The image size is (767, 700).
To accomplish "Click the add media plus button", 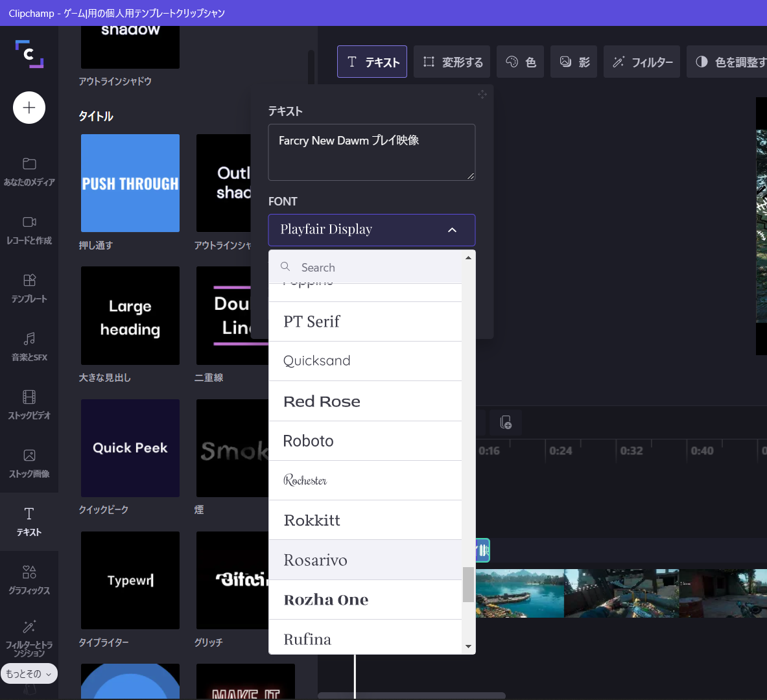I will pyautogui.click(x=29, y=108).
